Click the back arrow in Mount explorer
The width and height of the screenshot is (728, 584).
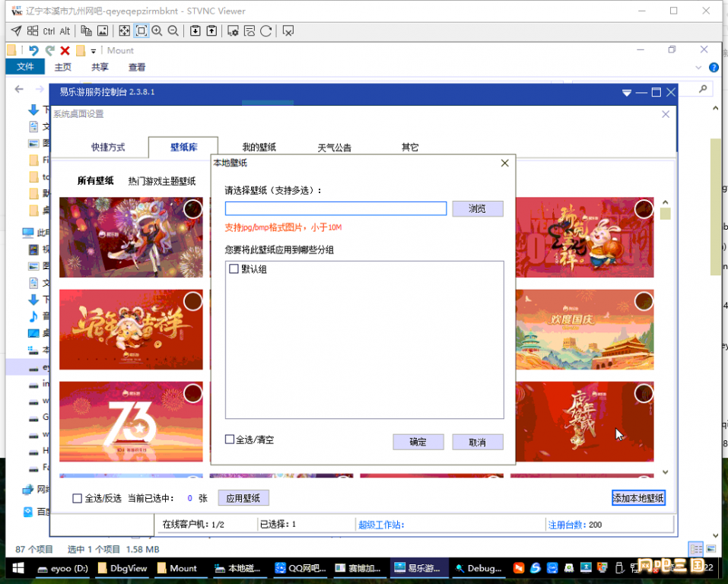pos(19,89)
